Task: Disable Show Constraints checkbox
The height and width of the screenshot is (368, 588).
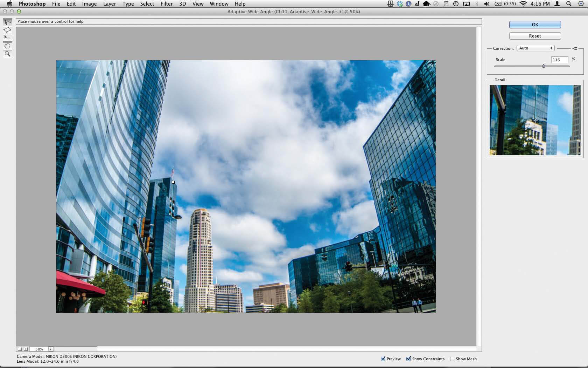Action: [408, 359]
